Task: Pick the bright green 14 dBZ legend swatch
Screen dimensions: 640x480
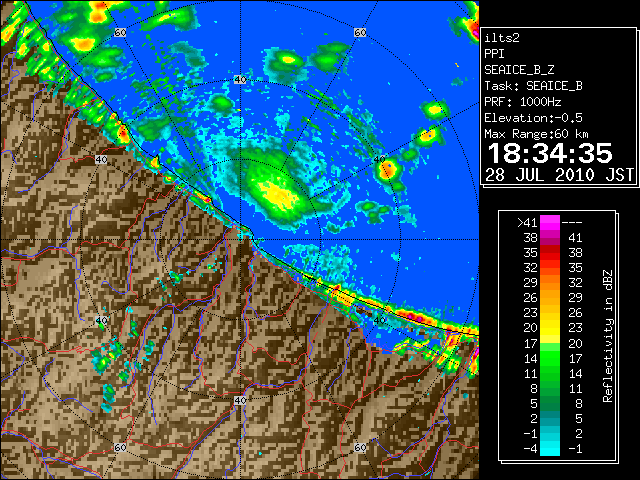Action: click(550, 358)
